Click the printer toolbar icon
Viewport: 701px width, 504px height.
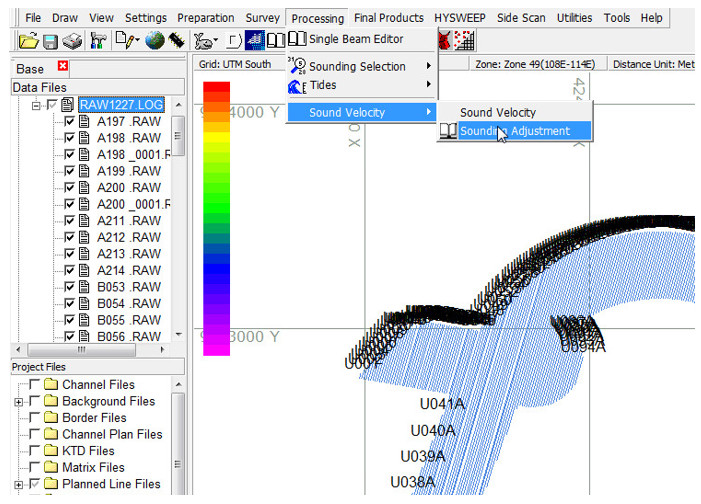point(72,42)
